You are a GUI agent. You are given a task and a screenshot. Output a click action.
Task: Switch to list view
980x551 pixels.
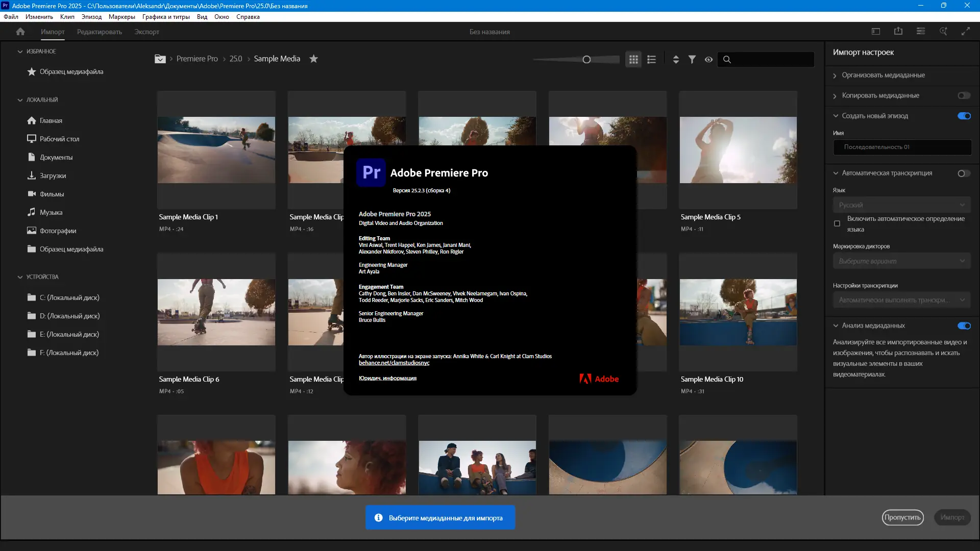(x=651, y=60)
